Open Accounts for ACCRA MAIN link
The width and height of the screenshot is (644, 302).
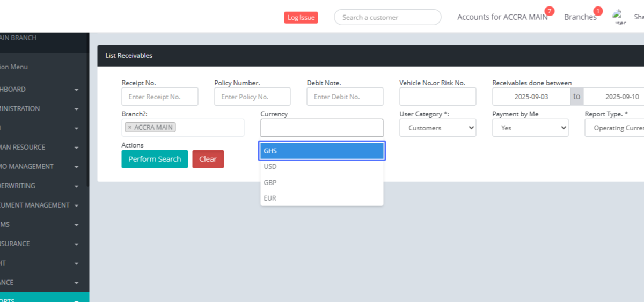coord(502,17)
